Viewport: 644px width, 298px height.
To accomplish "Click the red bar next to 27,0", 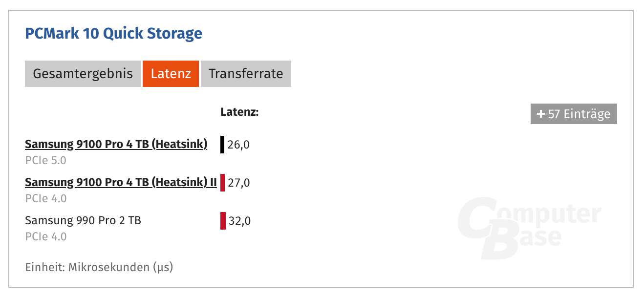I will [224, 182].
